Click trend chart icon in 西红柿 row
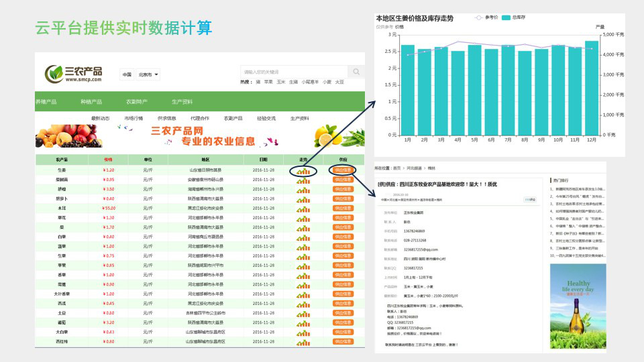The width and height of the screenshot is (644, 362). click(x=303, y=341)
